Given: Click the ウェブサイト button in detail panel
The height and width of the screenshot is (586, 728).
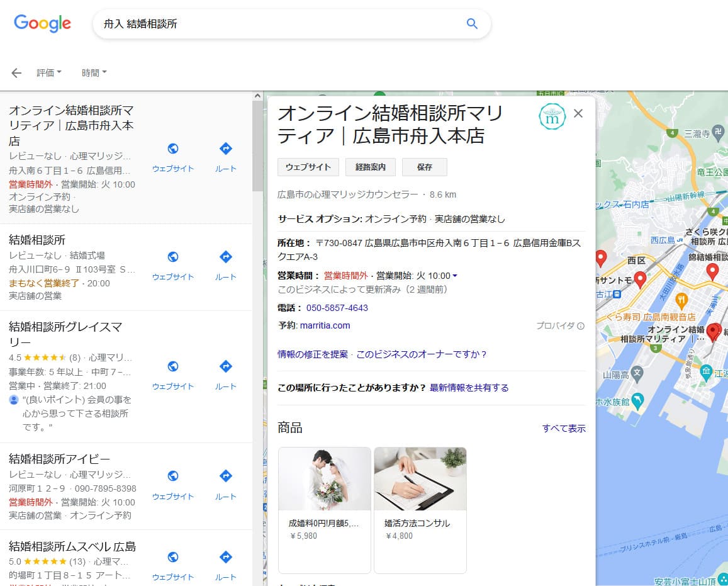Looking at the screenshot, I should (308, 167).
